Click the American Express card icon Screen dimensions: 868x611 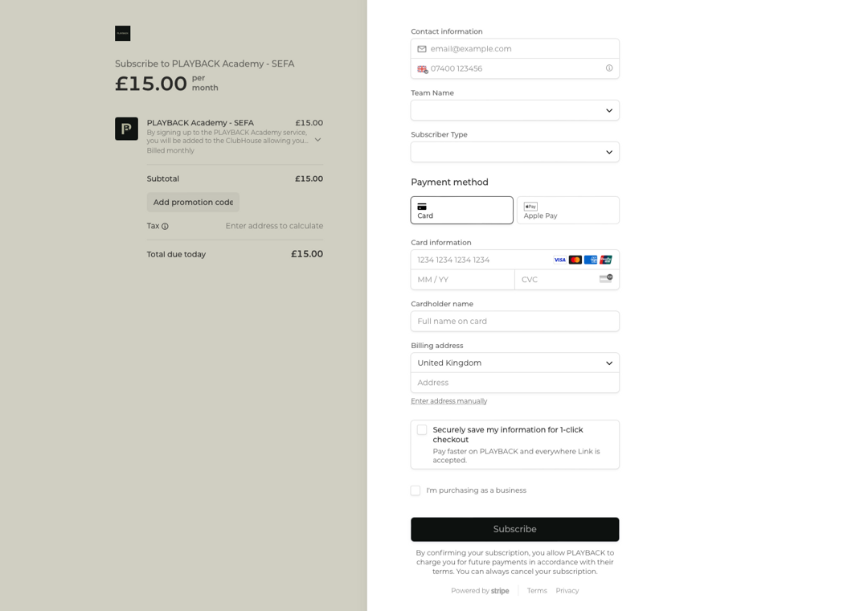pyautogui.click(x=590, y=259)
